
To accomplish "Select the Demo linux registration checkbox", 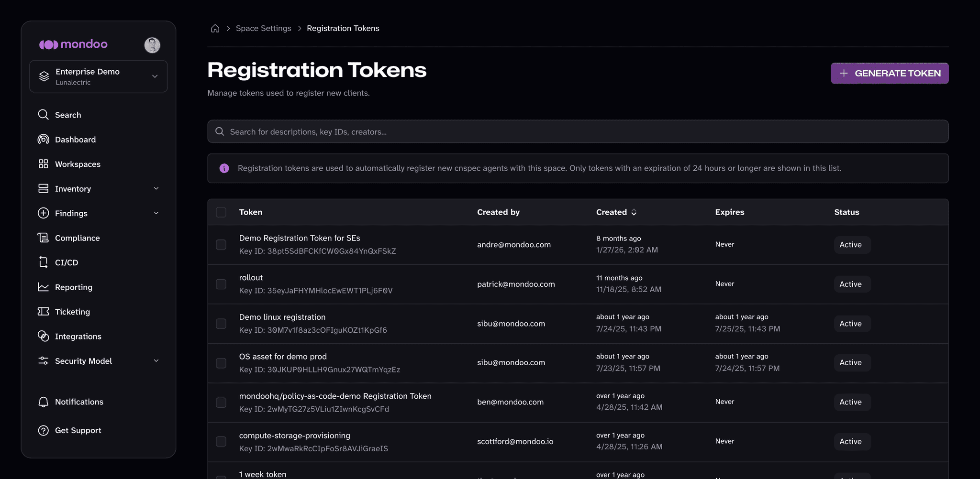I will coord(221,324).
